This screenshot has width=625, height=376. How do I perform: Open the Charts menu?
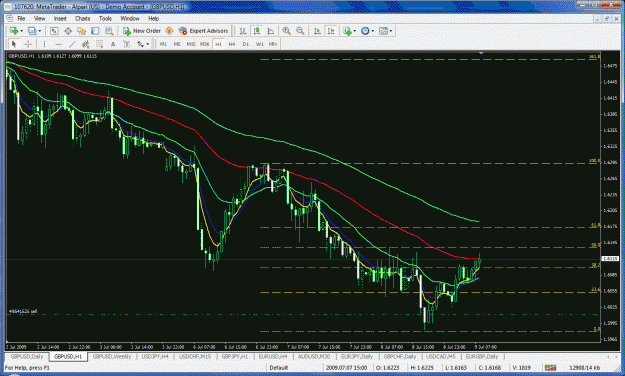click(83, 19)
